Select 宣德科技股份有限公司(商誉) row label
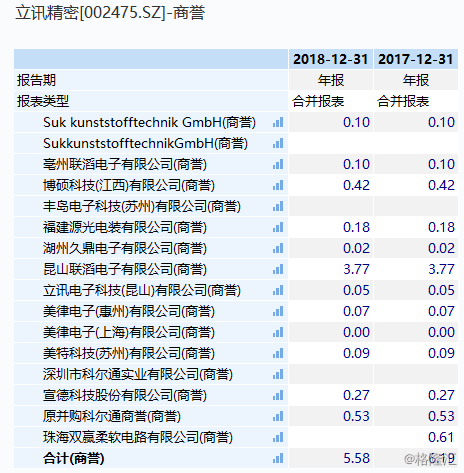This screenshot has height=473, width=464. click(125, 395)
